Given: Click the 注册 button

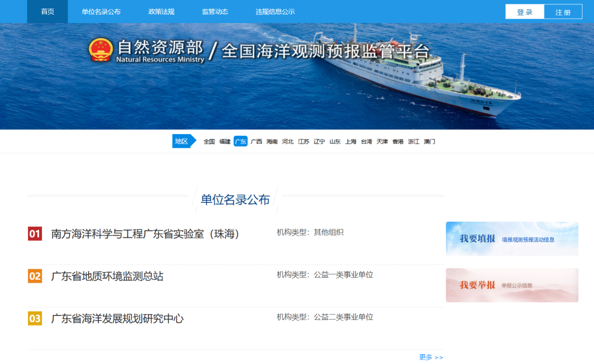Looking at the screenshot, I should [x=563, y=12].
